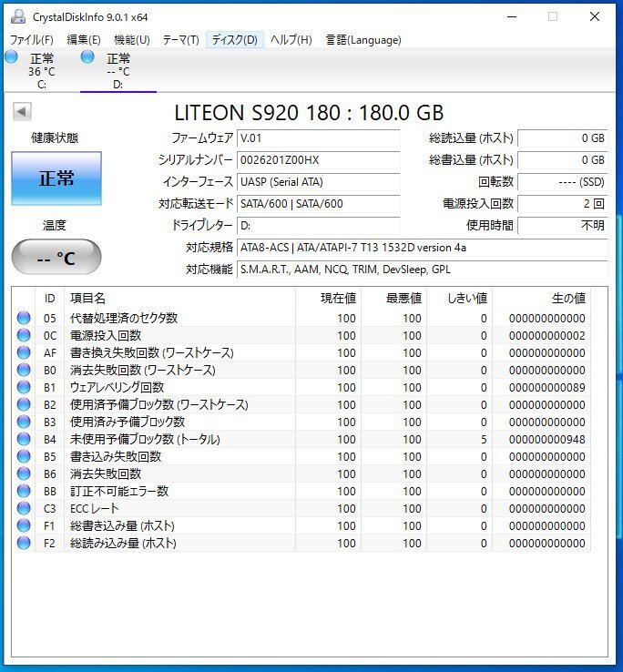The width and height of the screenshot is (623, 672).
Task: Click status orb of row BB 訂正不可能エラー数
Action: (x=24, y=491)
